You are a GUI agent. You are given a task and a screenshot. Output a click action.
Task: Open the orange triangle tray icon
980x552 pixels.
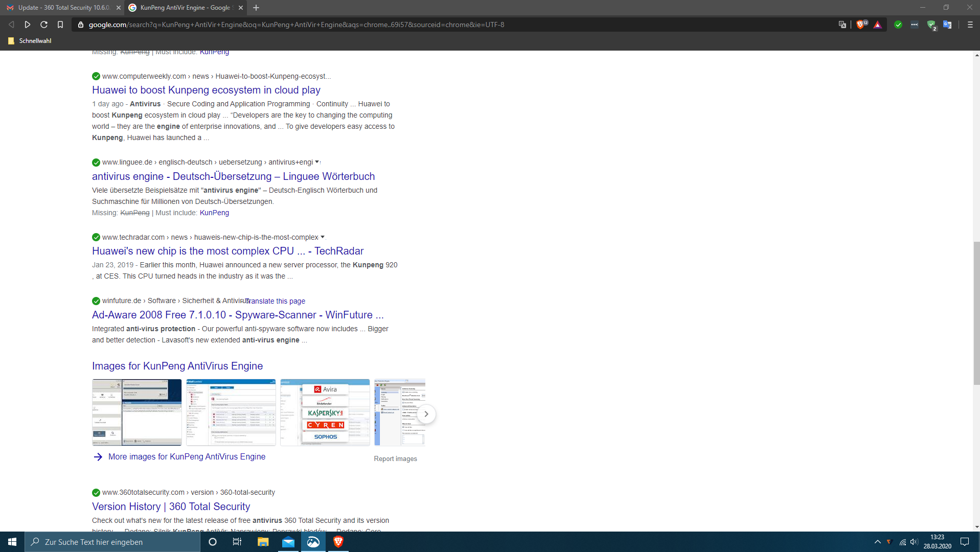pyautogui.click(x=890, y=542)
